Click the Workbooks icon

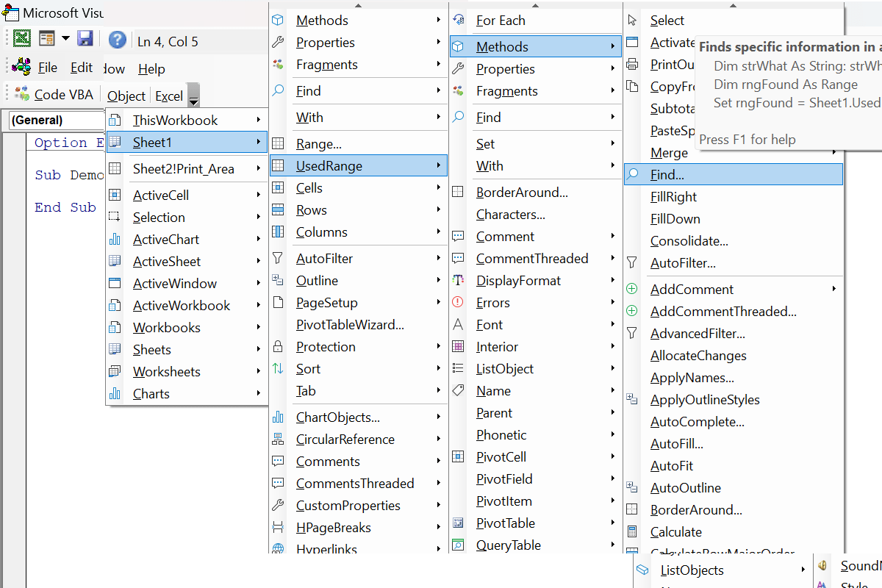point(115,327)
